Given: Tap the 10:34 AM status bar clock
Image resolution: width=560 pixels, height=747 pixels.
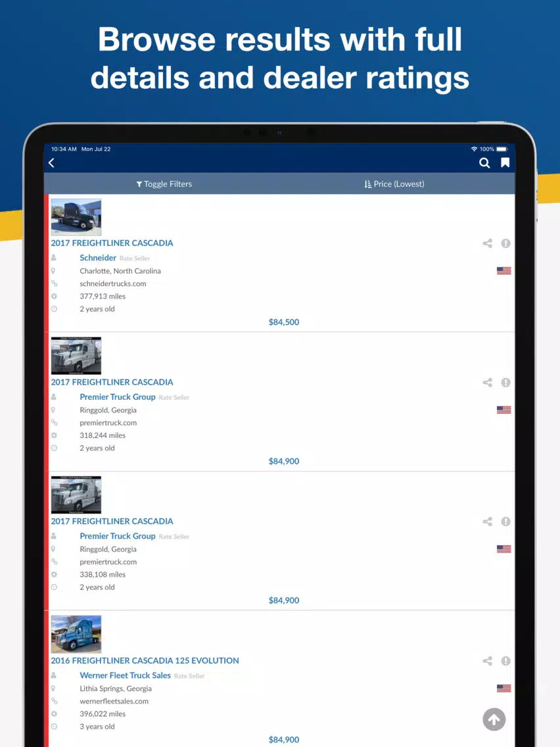Looking at the screenshot, I should pos(64,149).
